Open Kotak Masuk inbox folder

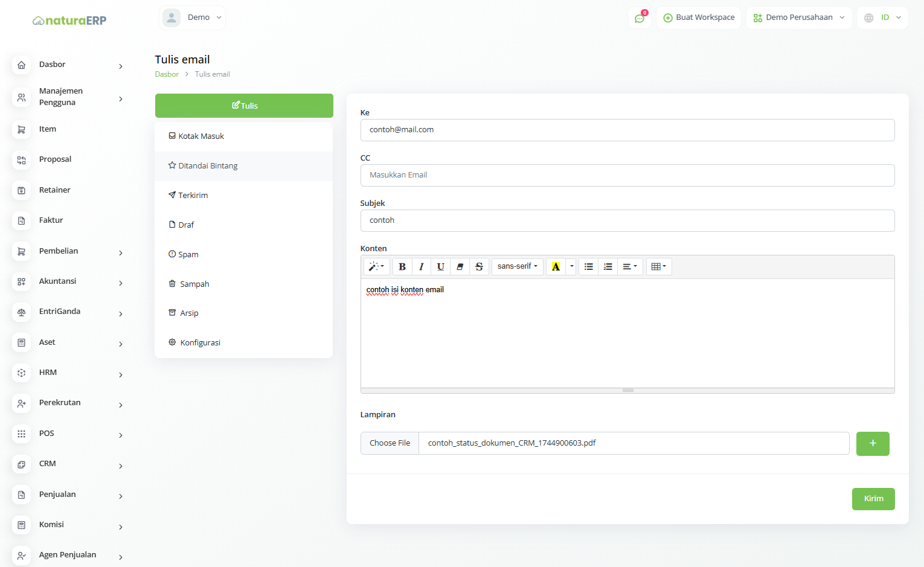pos(243,136)
